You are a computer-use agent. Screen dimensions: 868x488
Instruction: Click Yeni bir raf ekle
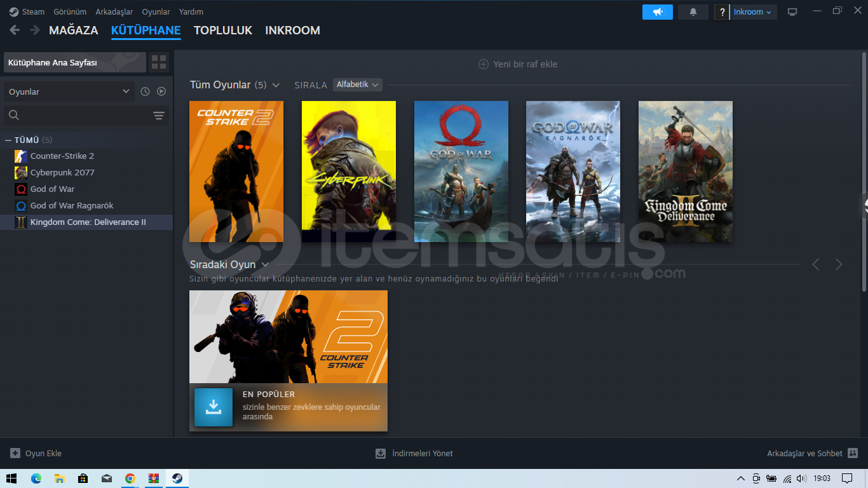click(x=518, y=64)
